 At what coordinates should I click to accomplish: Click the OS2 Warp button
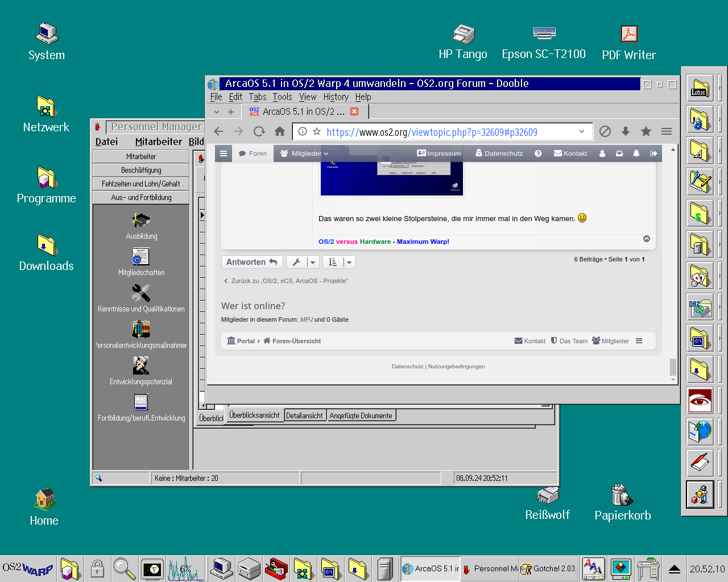click(28, 568)
